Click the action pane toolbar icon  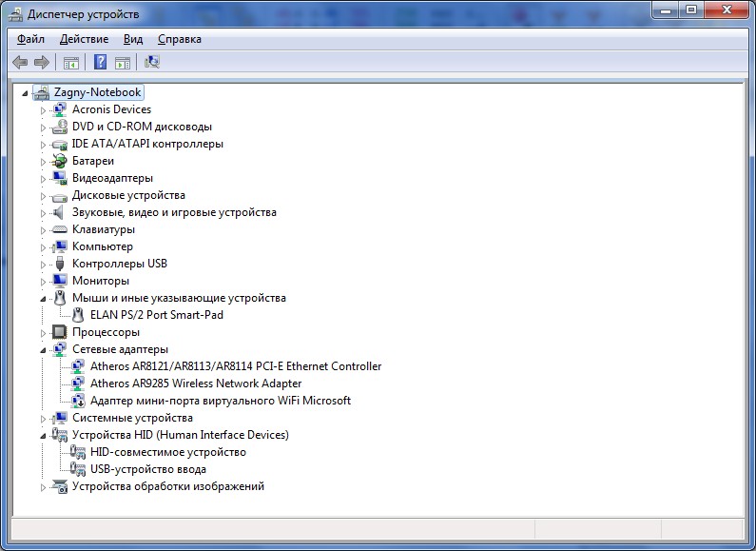123,63
